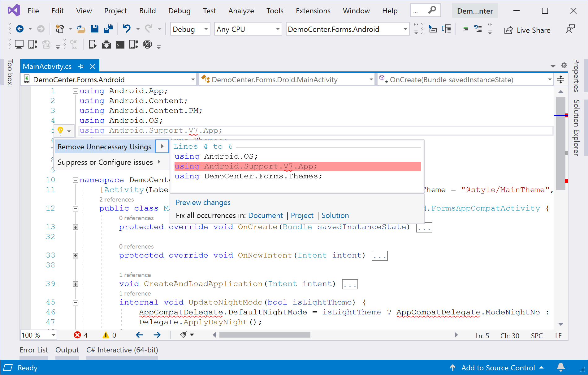588x375 pixels.
Task: Expand the collapsed OnCreate method
Action: pos(75,227)
